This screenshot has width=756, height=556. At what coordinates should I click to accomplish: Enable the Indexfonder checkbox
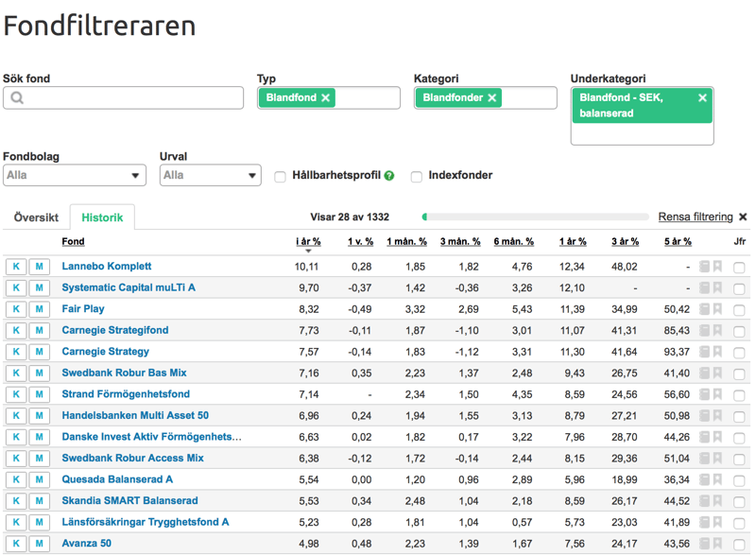coord(417,177)
